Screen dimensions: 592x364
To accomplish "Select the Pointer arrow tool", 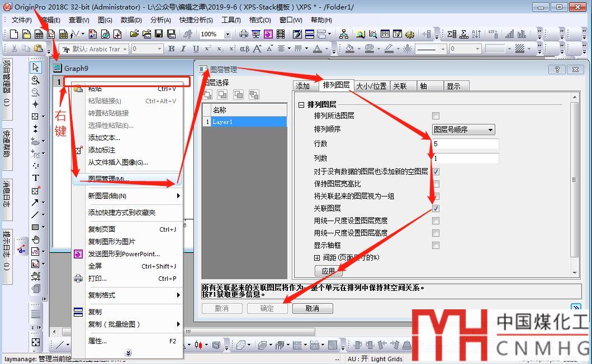I will [x=36, y=68].
